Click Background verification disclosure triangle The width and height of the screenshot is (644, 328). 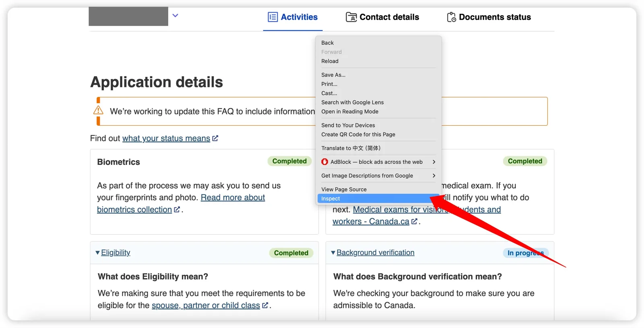click(x=333, y=253)
